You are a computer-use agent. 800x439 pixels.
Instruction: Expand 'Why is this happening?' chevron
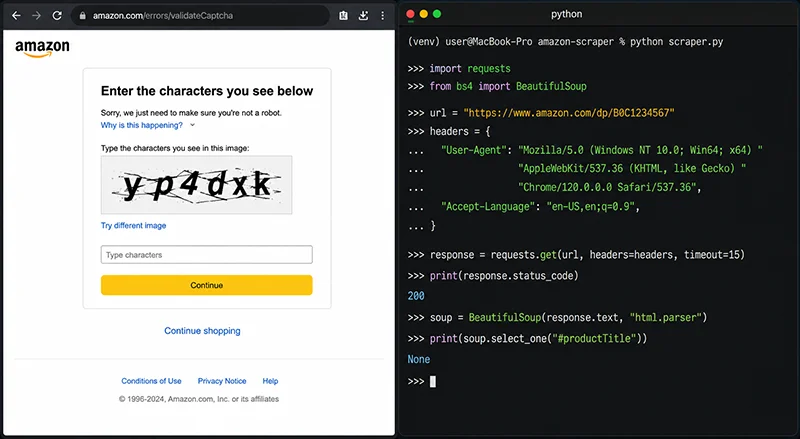(x=192, y=125)
